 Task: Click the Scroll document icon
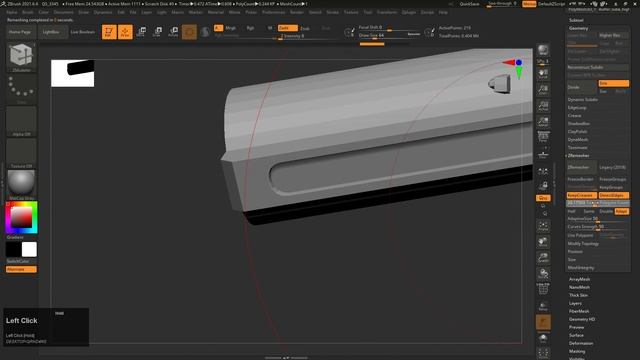tap(543, 74)
